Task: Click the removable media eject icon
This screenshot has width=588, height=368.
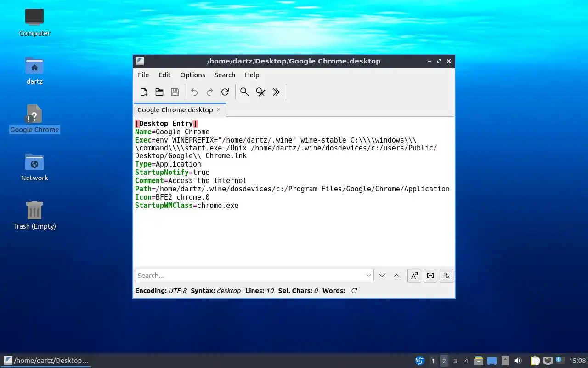Action: [505, 361]
